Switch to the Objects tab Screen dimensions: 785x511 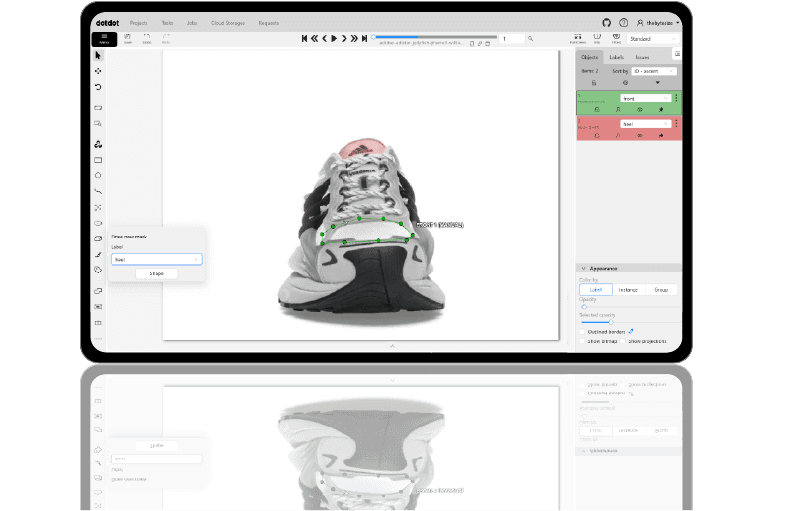(589, 57)
